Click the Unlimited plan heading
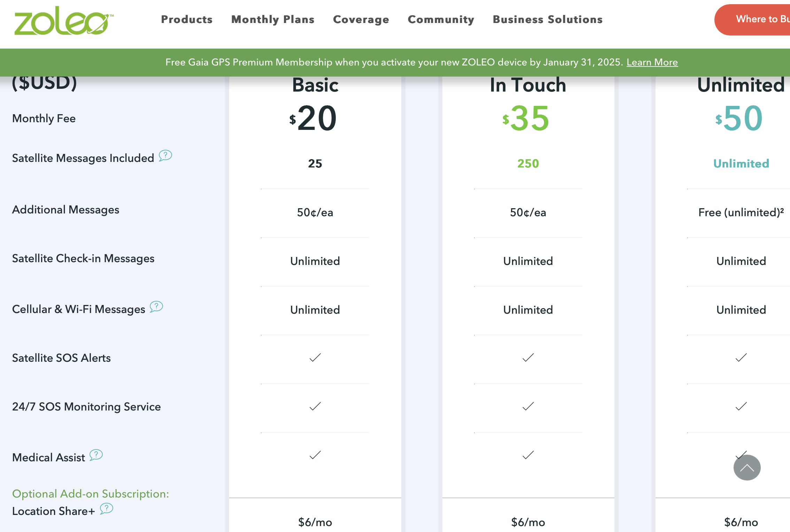 coord(741,85)
